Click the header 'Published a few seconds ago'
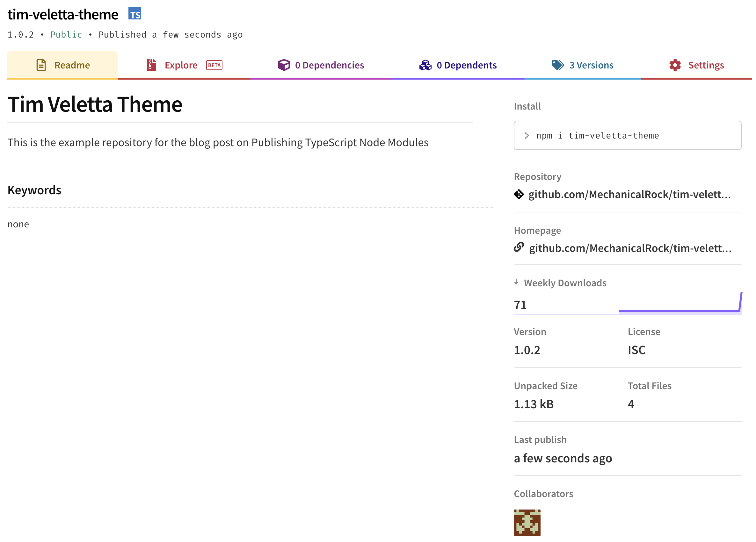 (171, 35)
